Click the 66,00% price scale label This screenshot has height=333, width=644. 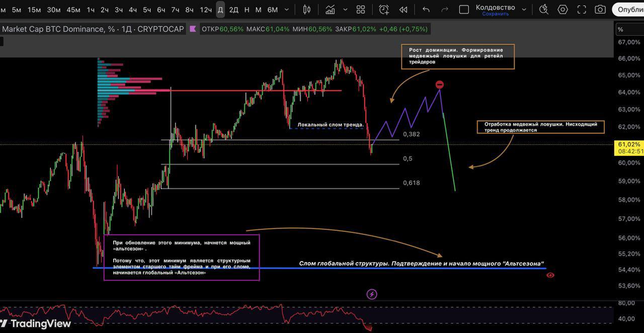[x=629, y=58]
